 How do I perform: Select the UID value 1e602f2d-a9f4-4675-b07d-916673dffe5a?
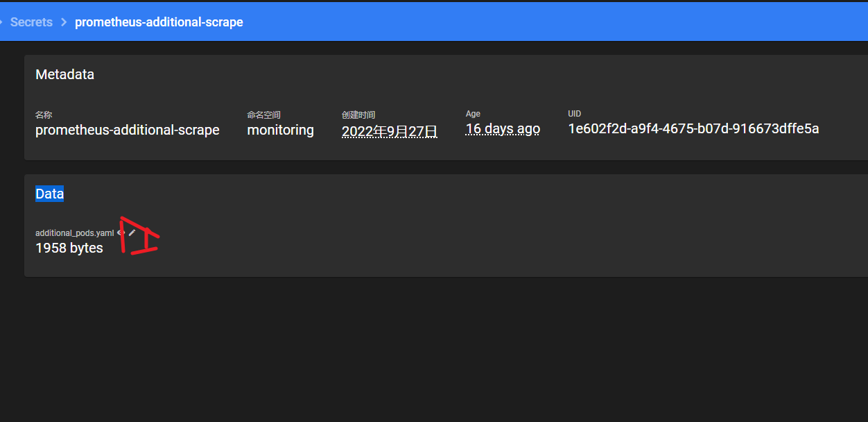click(x=694, y=128)
